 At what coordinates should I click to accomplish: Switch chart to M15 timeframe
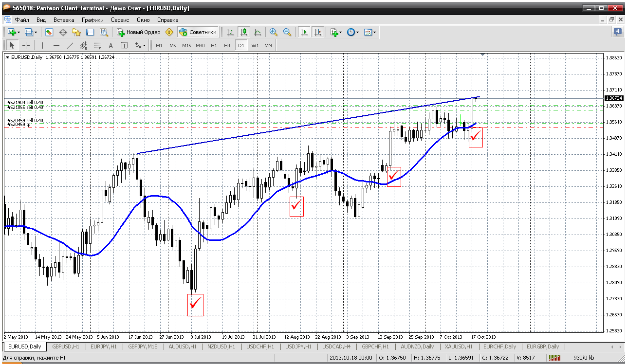click(186, 45)
